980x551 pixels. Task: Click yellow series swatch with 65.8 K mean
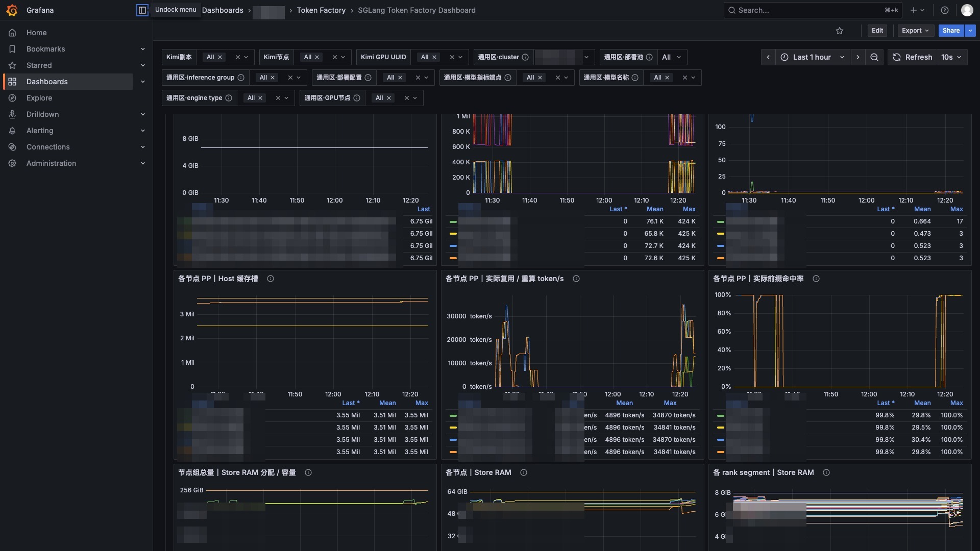pyautogui.click(x=453, y=234)
